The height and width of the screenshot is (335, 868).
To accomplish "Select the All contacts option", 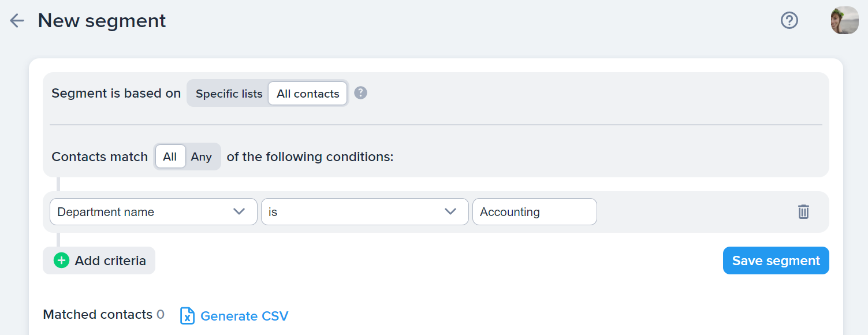I will coord(308,94).
